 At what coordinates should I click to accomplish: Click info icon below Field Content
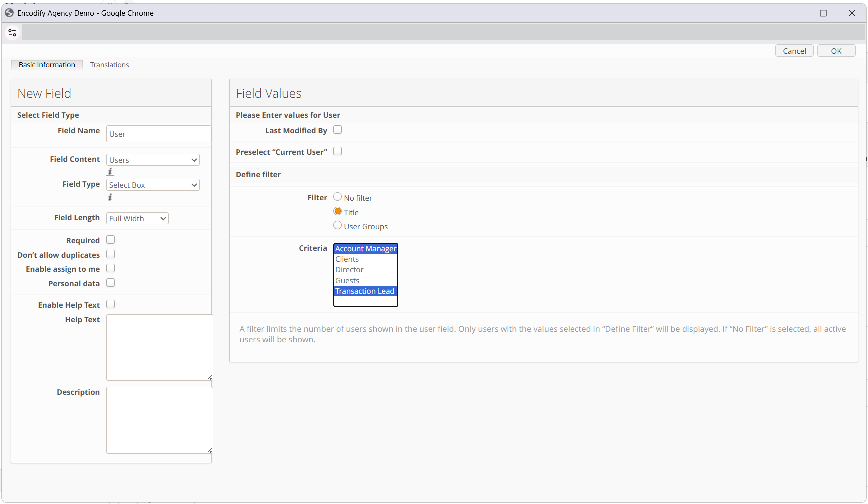(110, 171)
